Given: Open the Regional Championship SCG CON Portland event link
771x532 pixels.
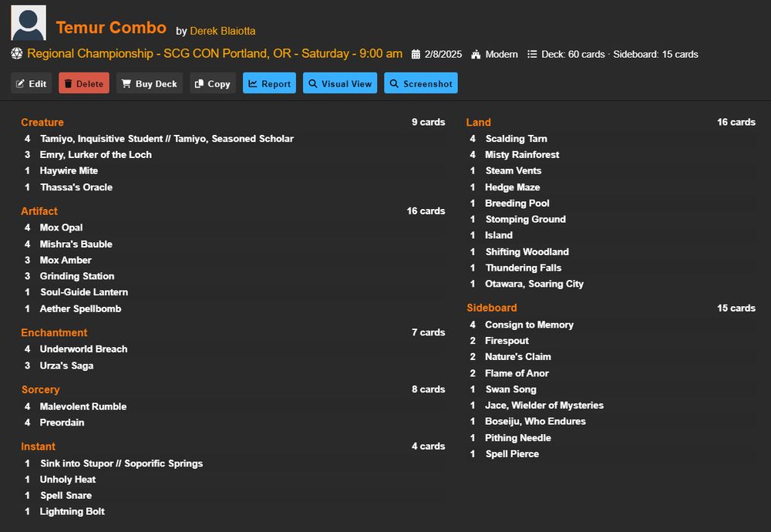Looking at the screenshot, I should click(x=215, y=54).
